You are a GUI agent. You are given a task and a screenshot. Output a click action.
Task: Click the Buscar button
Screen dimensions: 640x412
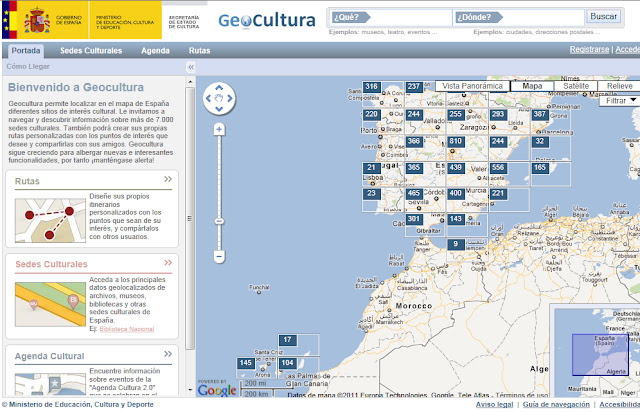coord(603,16)
